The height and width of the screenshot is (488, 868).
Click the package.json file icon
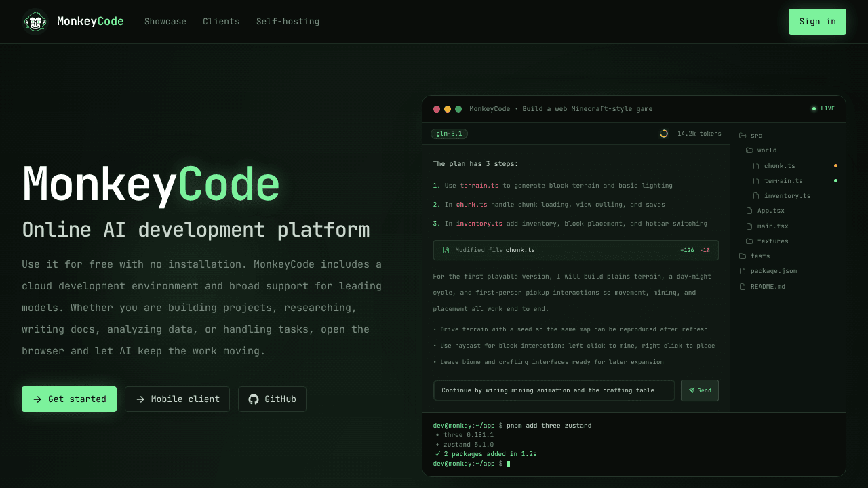point(743,271)
